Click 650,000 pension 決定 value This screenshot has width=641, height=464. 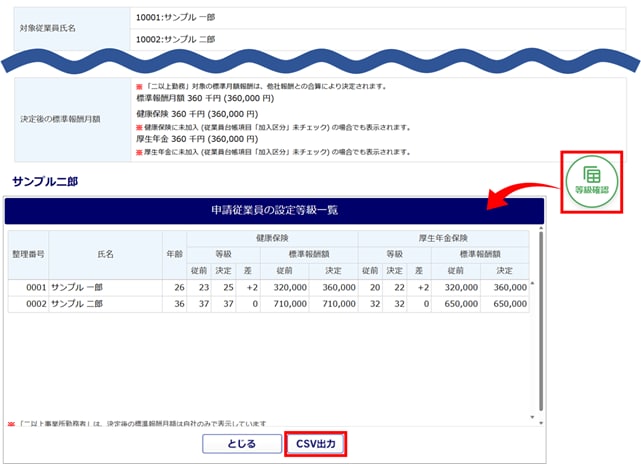(505, 304)
